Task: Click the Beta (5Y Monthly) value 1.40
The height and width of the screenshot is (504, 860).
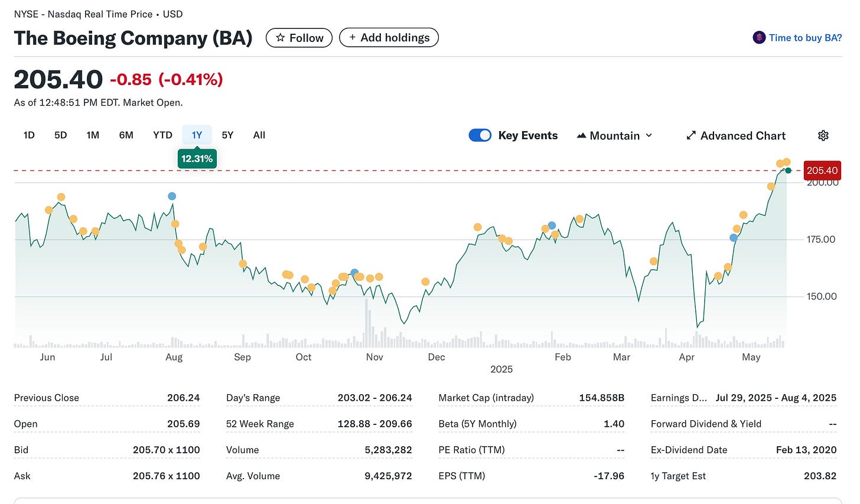Action: click(614, 424)
